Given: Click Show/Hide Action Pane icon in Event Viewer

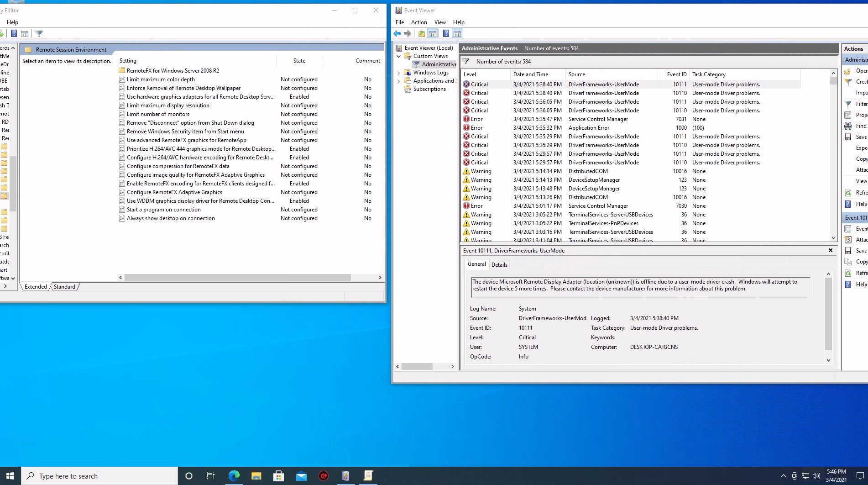Looking at the screenshot, I should coord(457,34).
